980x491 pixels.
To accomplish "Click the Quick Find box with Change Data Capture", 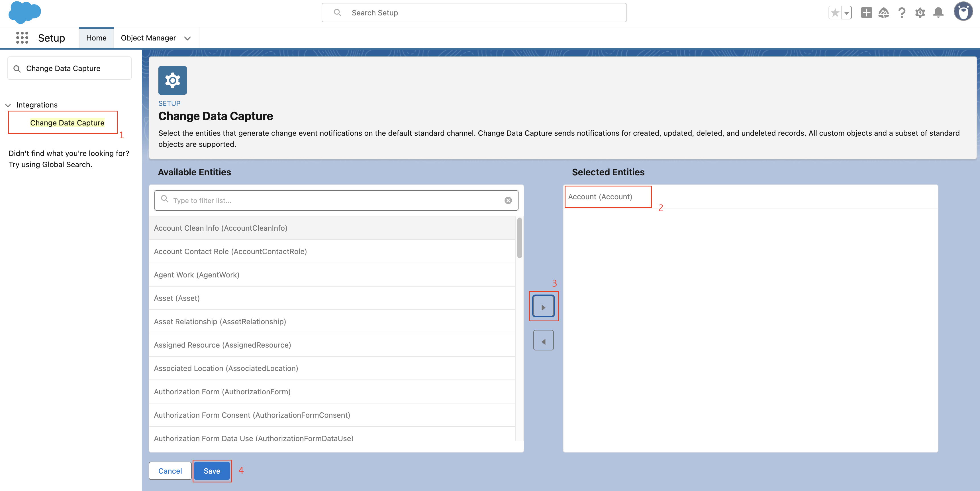I will click(70, 68).
